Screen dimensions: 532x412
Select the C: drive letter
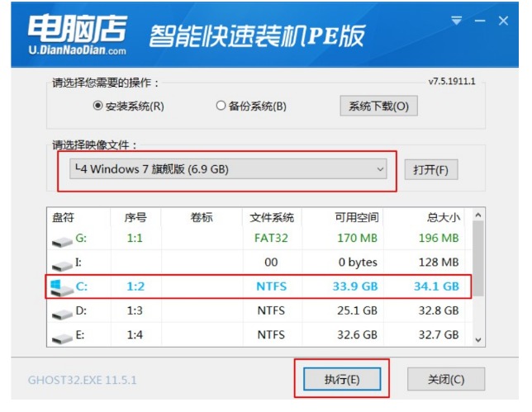pos(82,287)
